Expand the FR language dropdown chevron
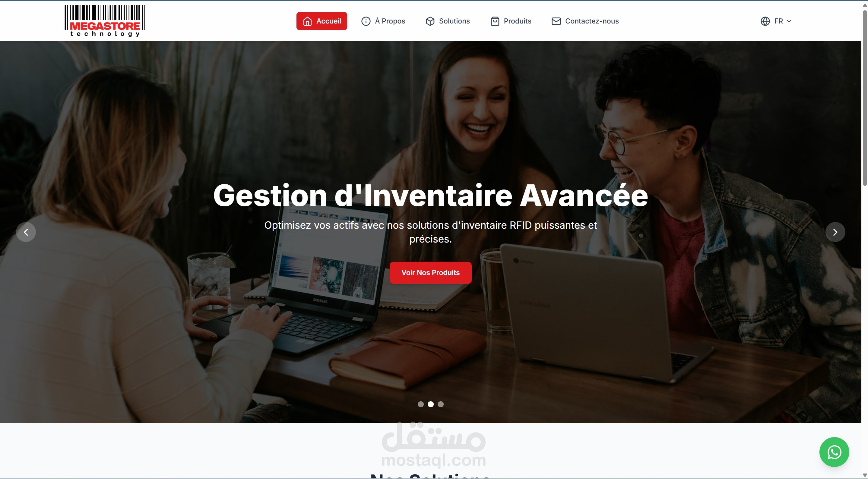 [789, 21]
